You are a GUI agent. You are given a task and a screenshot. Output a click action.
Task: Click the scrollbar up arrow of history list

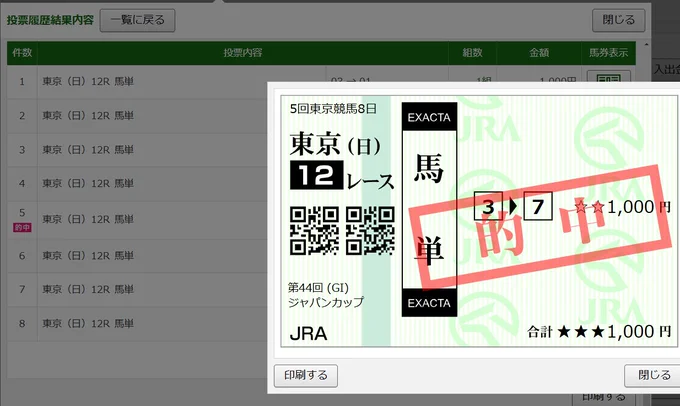tap(647, 45)
